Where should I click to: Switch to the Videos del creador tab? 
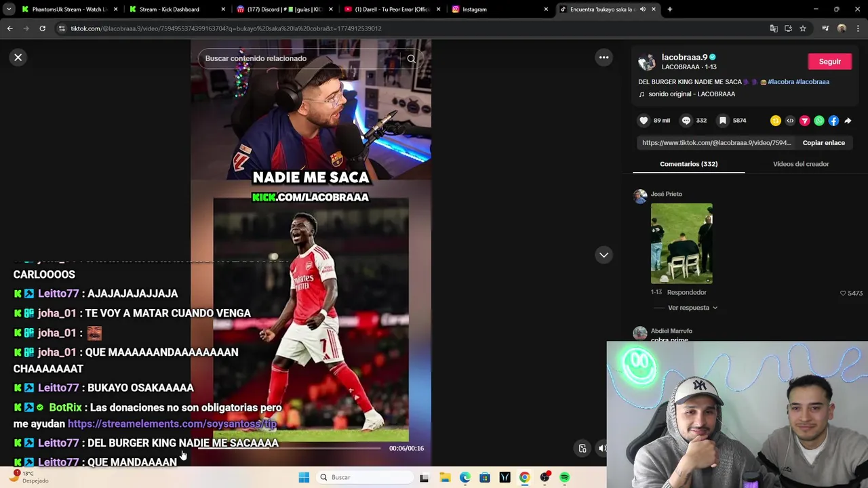[801, 164]
